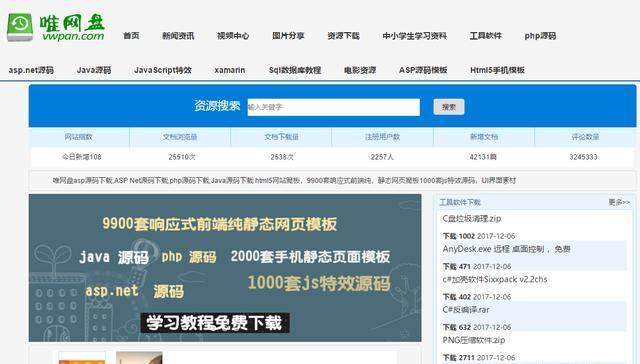Image resolution: width=640 pixels, height=364 pixels.
Task: Click the 资源搜索 keyword input field
Action: 333,107
